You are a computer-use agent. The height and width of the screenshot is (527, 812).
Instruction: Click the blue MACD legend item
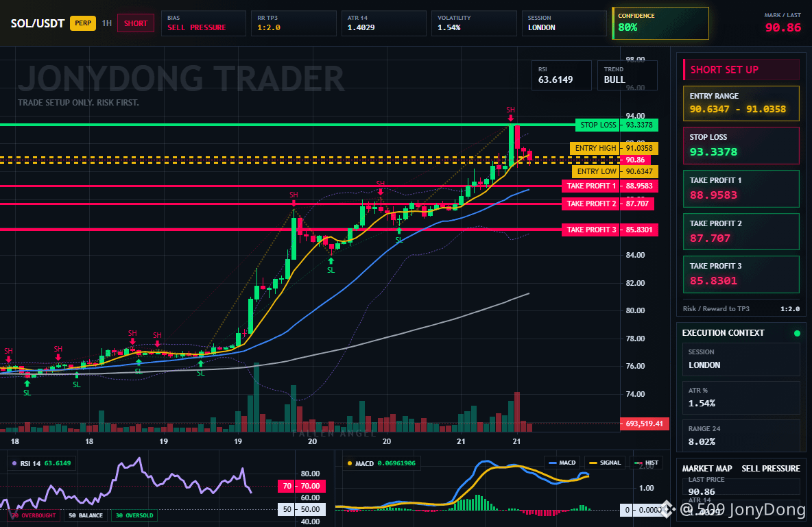pyautogui.click(x=562, y=463)
